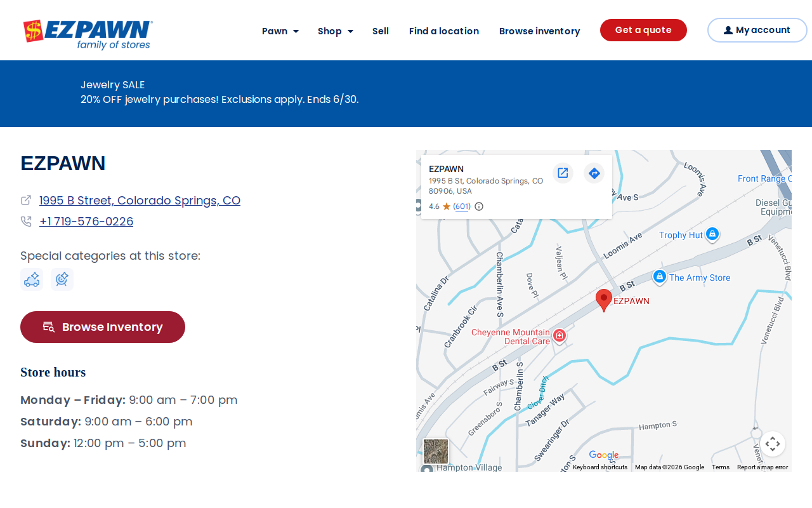Image resolution: width=812 pixels, height=508 pixels.
Task: Switch to satellite imagery thumbnail
Action: click(x=436, y=451)
